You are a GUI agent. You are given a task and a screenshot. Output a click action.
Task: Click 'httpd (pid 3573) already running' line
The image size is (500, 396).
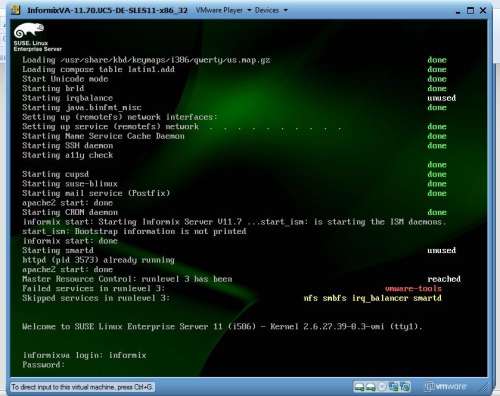(x=98, y=260)
